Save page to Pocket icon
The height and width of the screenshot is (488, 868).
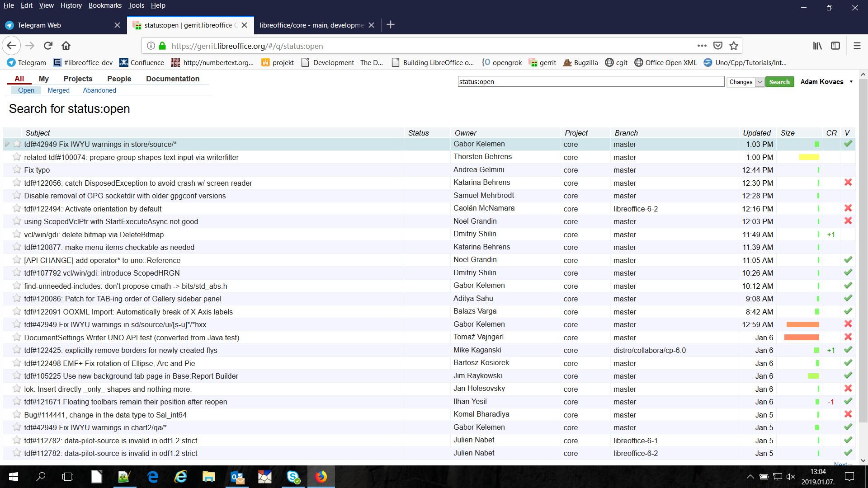[717, 46]
